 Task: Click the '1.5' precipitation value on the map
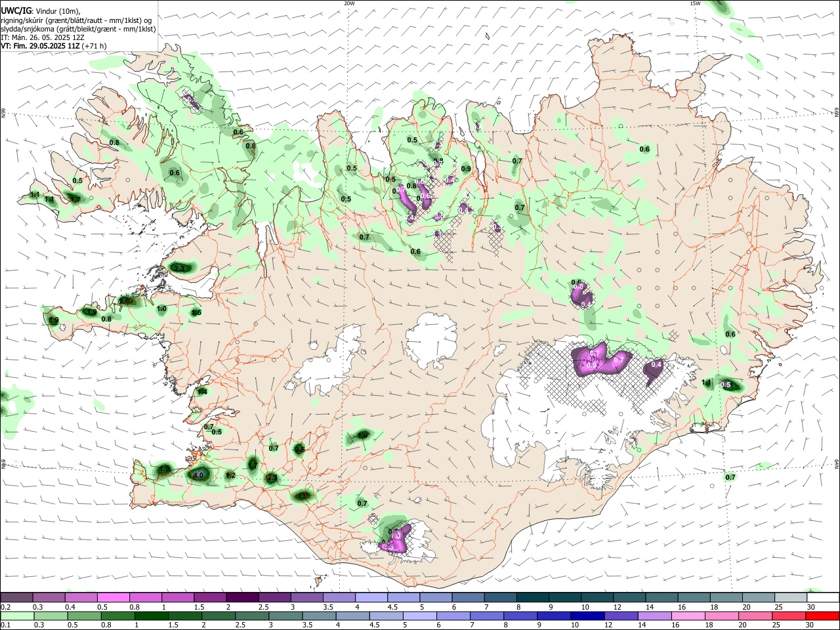196,312
